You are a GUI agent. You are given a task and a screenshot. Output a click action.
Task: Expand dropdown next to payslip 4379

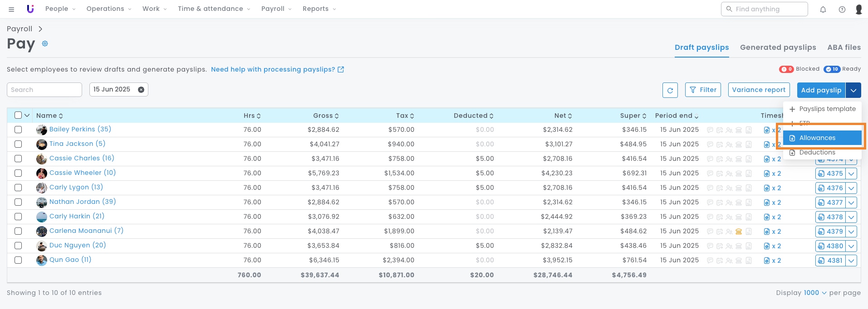[x=851, y=232]
